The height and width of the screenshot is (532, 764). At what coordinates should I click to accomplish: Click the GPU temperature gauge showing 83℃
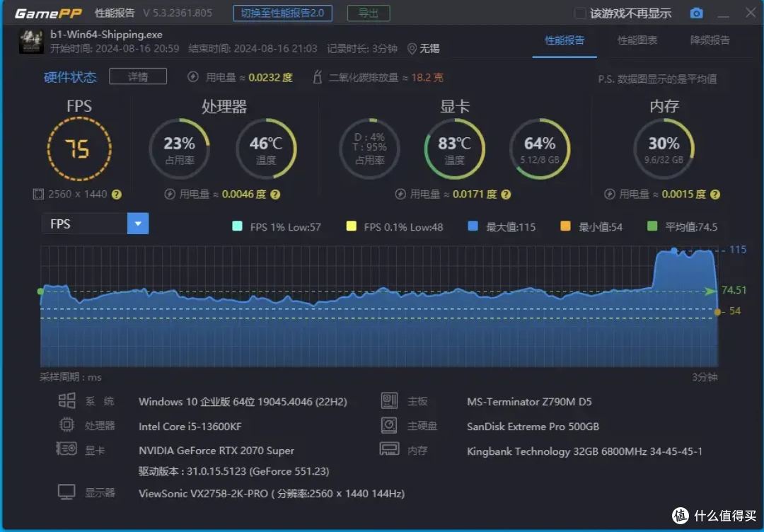pyautogui.click(x=455, y=149)
